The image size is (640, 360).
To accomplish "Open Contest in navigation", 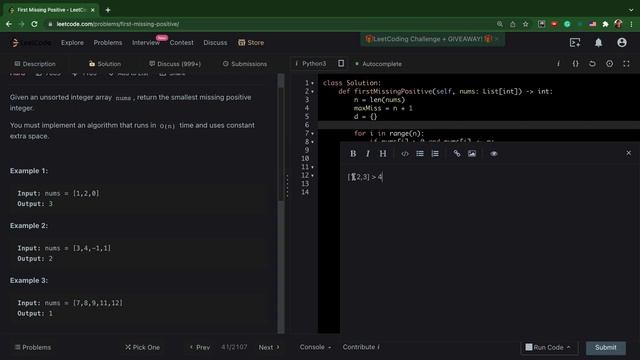I will [182, 42].
